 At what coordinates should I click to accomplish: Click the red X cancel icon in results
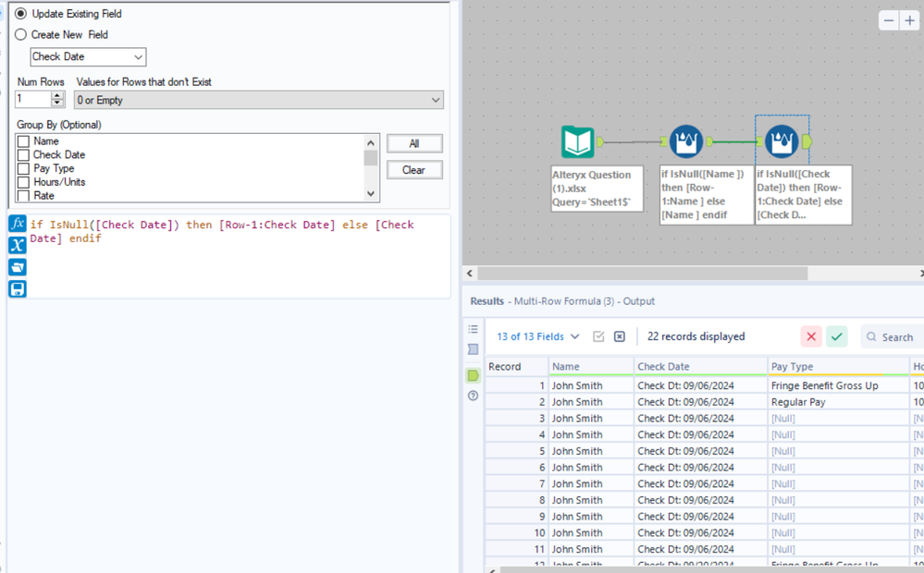(811, 337)
